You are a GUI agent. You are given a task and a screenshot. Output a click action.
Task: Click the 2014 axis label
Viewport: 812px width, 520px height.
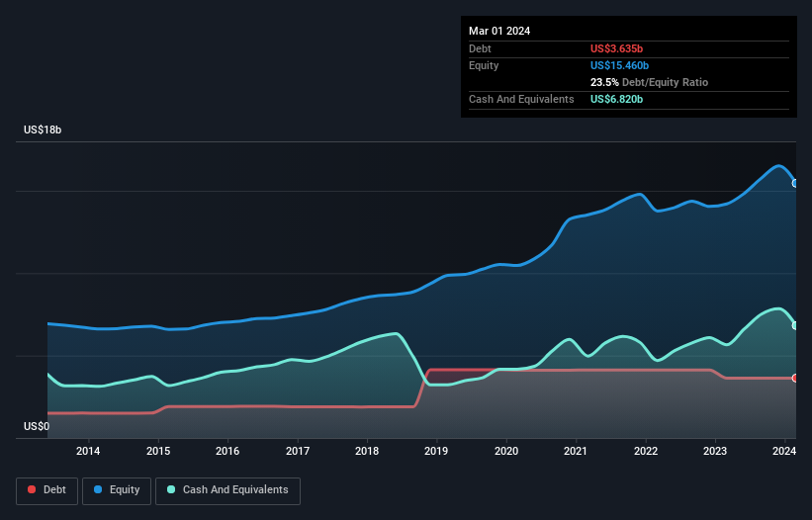(x=88, y=451)
